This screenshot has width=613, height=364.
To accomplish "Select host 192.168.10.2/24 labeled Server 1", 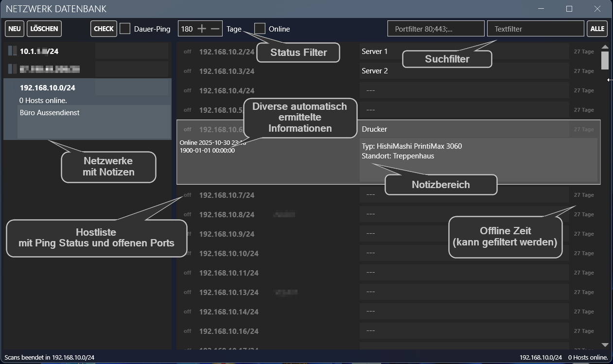I will click(227, 52).
